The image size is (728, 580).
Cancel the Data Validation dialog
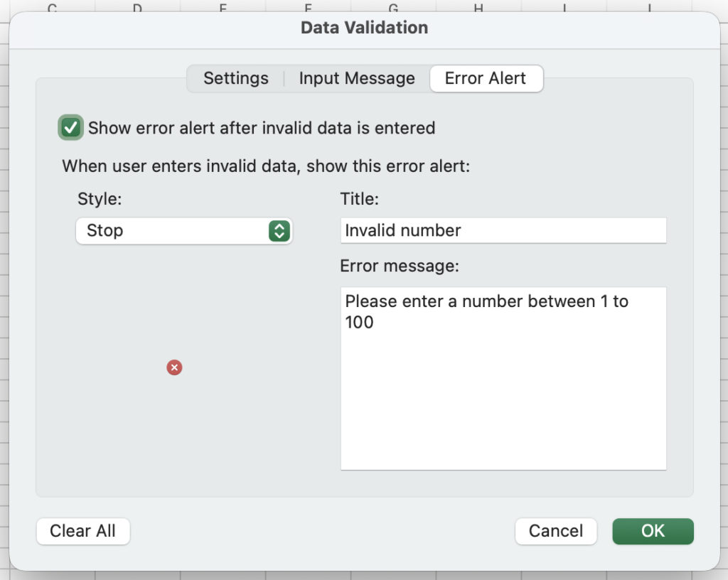pos(556,531)
